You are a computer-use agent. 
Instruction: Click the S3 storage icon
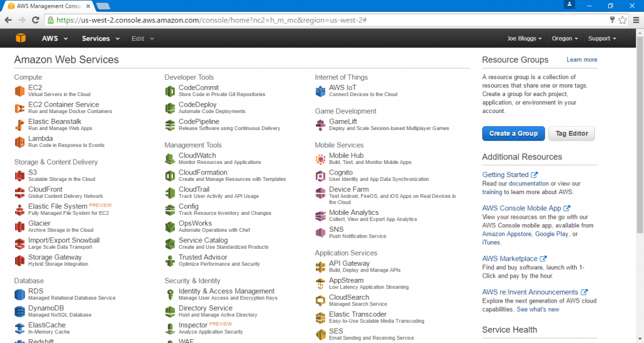click(19, 176)
